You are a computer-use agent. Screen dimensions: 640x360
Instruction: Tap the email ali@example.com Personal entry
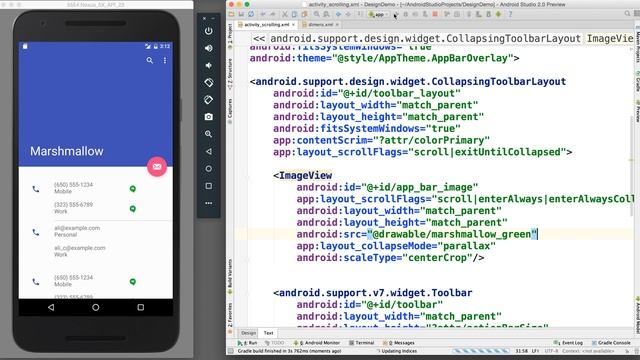tap(77, 231)
